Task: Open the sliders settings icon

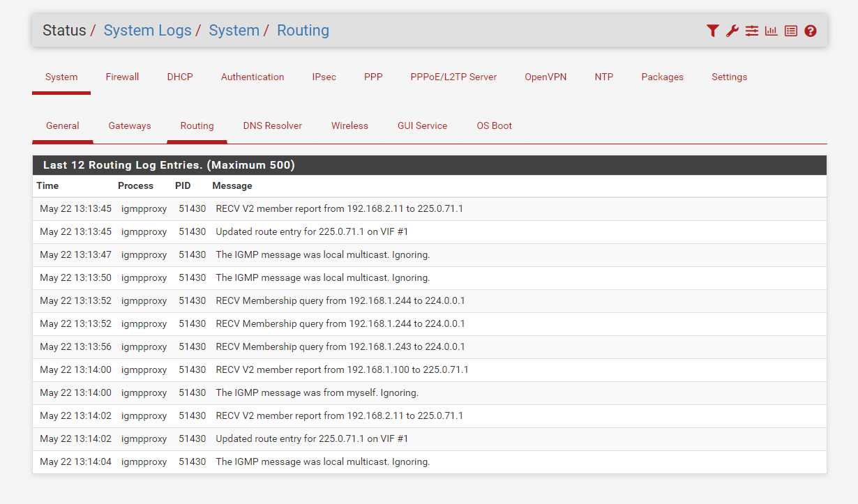Action: [751, 31]
